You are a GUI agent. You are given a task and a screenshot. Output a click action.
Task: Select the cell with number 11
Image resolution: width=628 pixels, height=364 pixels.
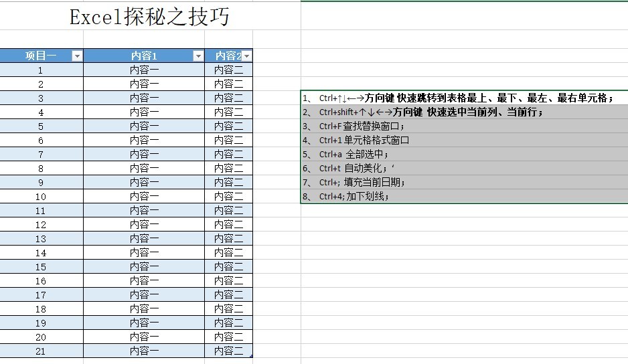click(x=41, y=210)
